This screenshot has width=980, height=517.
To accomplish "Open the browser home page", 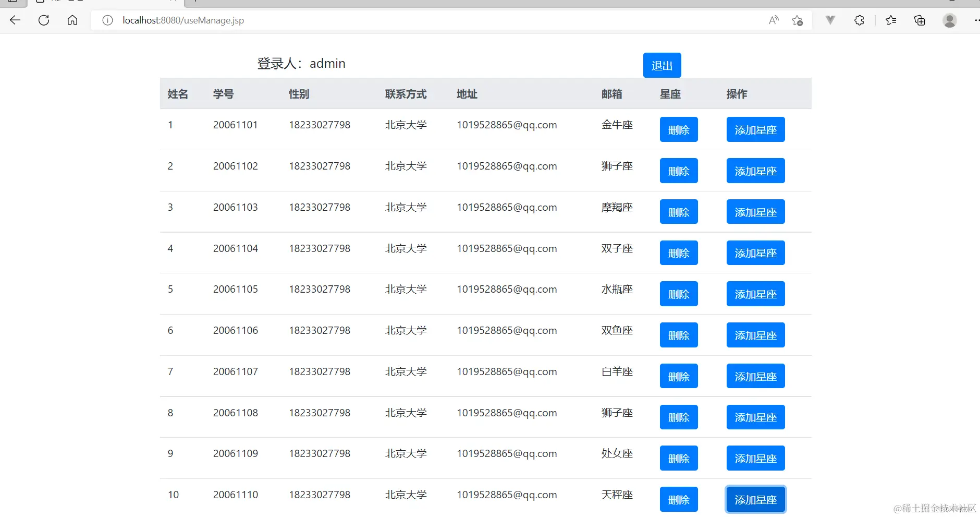I will 72,20.
